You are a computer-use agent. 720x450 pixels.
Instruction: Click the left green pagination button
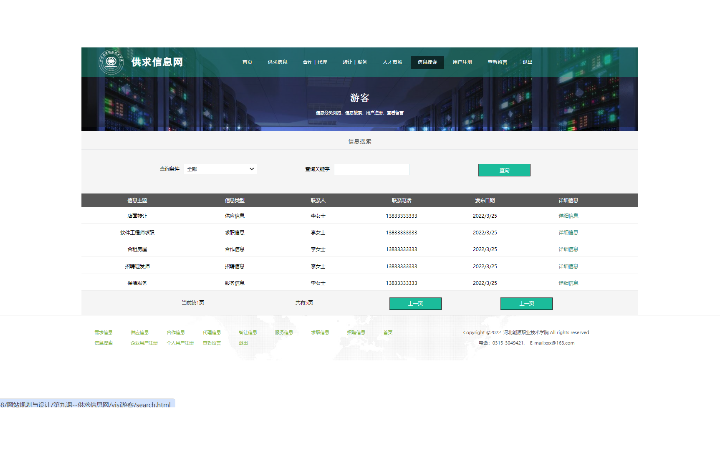click(415, 303)
